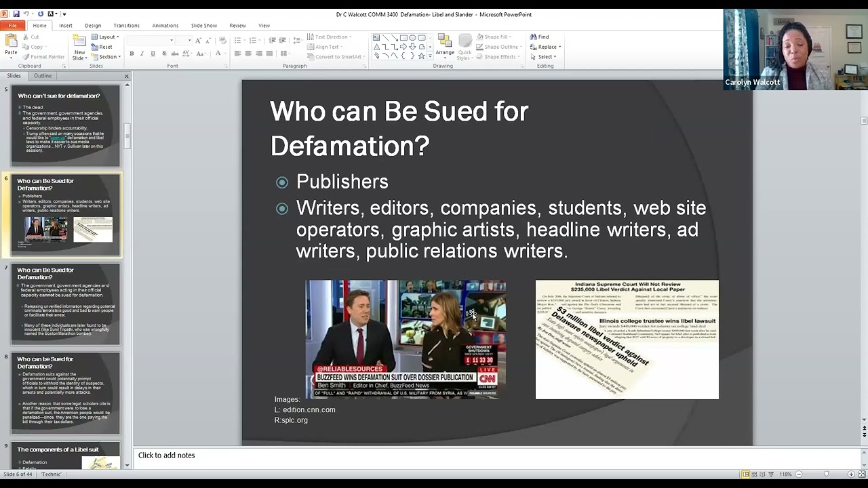Click the Zoom In plus button
Image resolution: width=868 pixels, height=488 pixels.
(852, 474)
